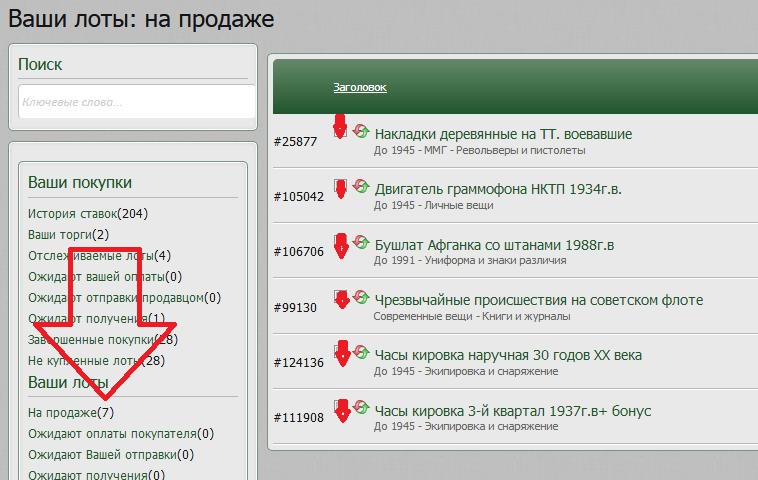Open lot Накладки деревянные на ТТ. воевавшие
This screenshot has width=758, height=480.
503,134
